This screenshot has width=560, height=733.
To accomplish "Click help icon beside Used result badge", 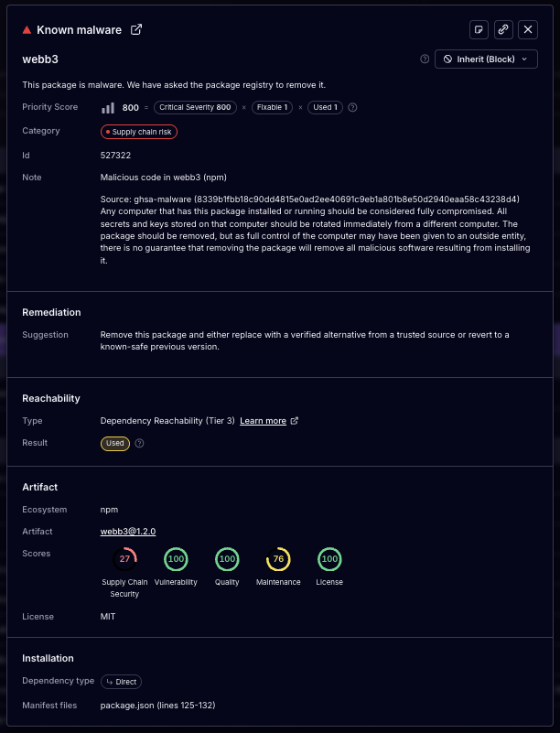I will (139, 443).
